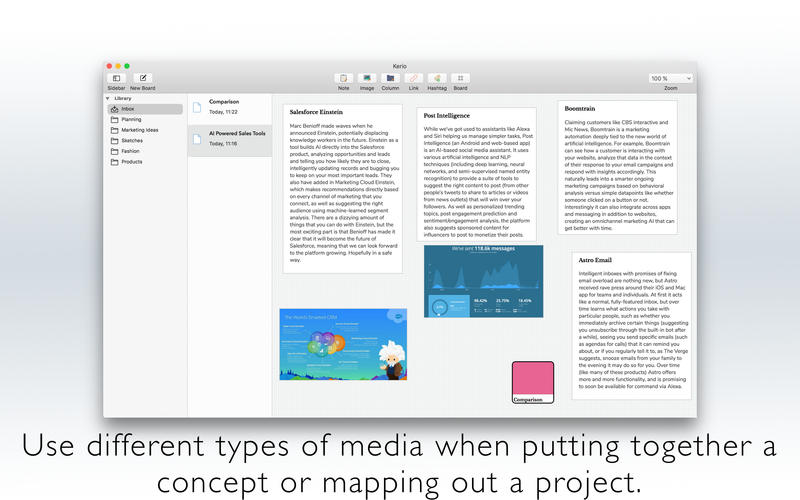Viewport: 800px width, 500px height.
Task: Insert a Link using toolbar icon
Action: pyautogui.click(x=414, y=78)
